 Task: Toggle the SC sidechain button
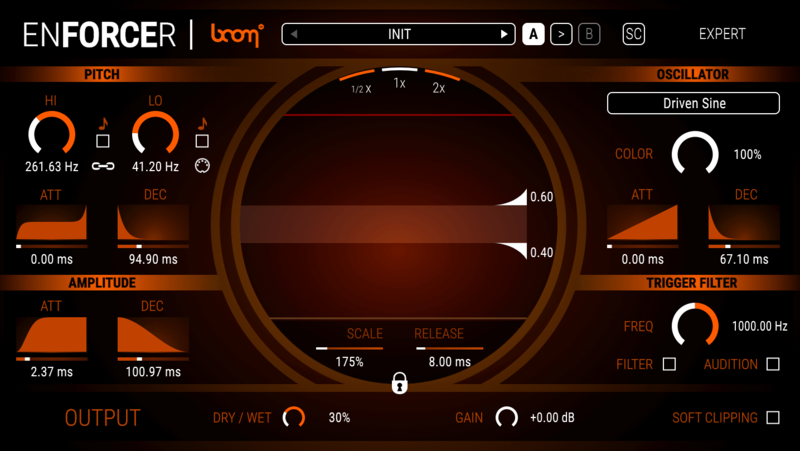pyautogui.click(x=633, y=34)
